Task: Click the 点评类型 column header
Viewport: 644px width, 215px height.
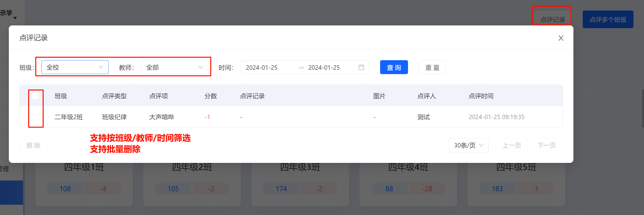Action: 114,96
